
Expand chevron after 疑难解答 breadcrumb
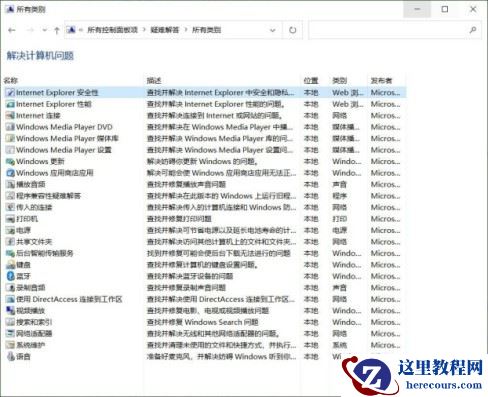point(186,30)
